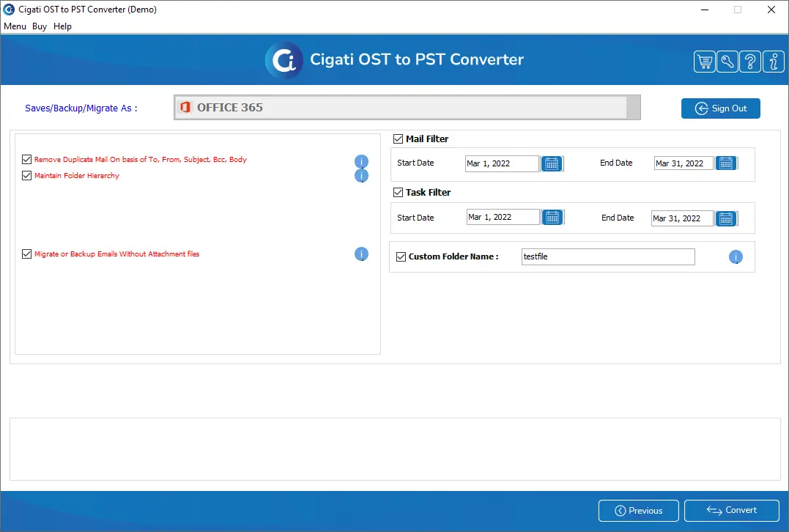This screenshot has width=789, height=532.
Task: Minimize the Cigati converter window
Action: (x=705, y=10)
